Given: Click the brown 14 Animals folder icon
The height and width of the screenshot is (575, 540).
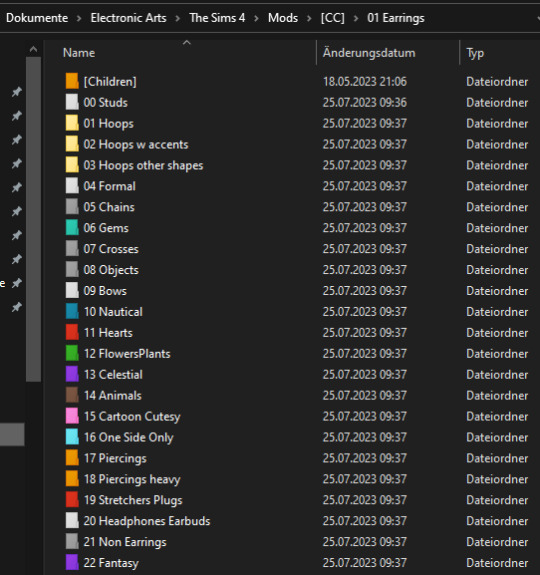Looking at the screenshot, I should pyautogui.click(x=72, y=395).
